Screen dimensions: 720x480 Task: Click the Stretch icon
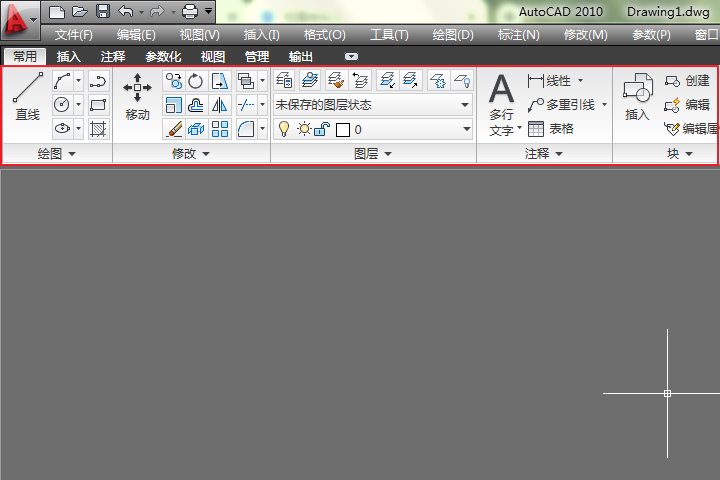point(219,81)
